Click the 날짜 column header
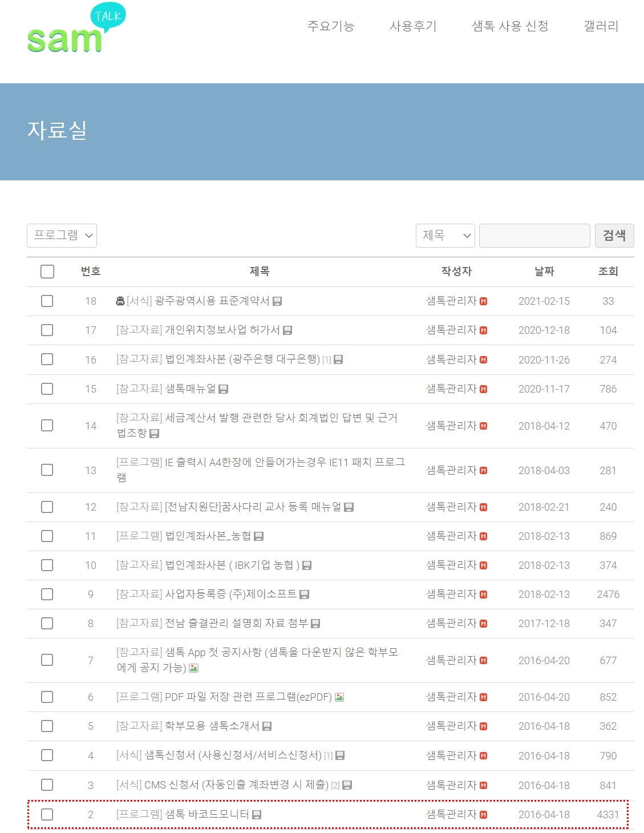 544,272
